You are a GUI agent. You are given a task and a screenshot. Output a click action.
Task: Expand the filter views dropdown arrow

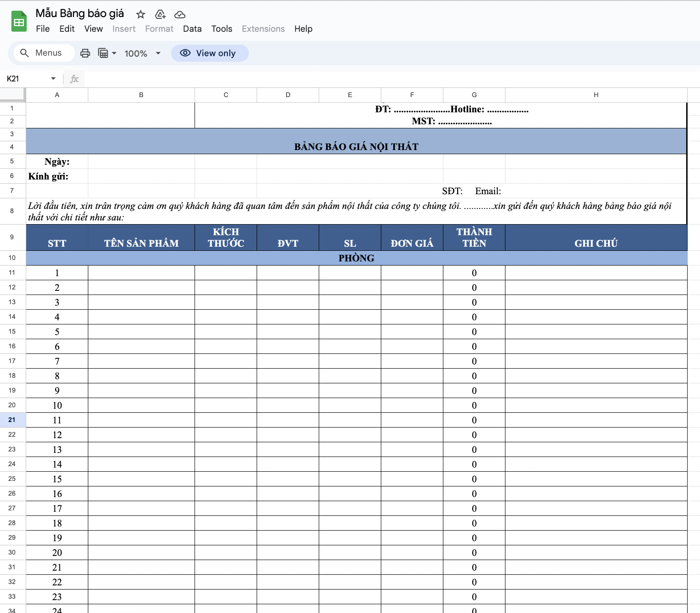(x=114, y=53)
